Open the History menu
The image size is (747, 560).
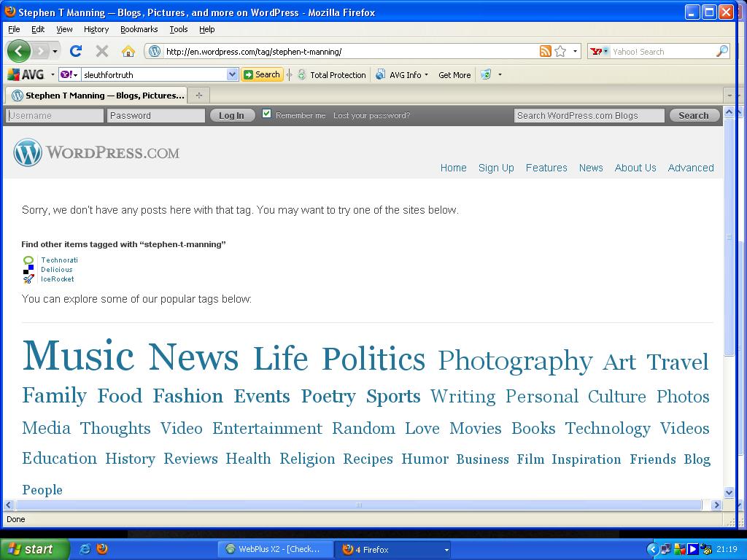[x=96, y=29]
